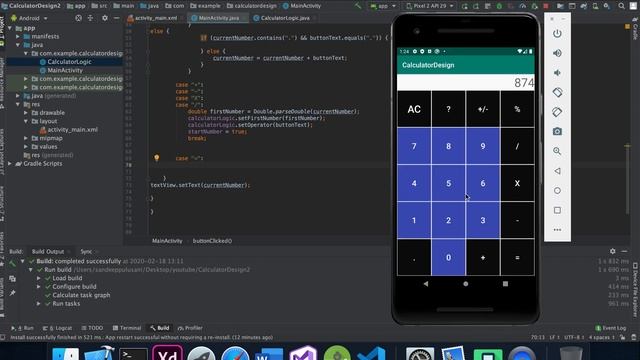640x360 pixels.
Task: Raise emulator volume with the volume-up icon
Action: (557, 53)
